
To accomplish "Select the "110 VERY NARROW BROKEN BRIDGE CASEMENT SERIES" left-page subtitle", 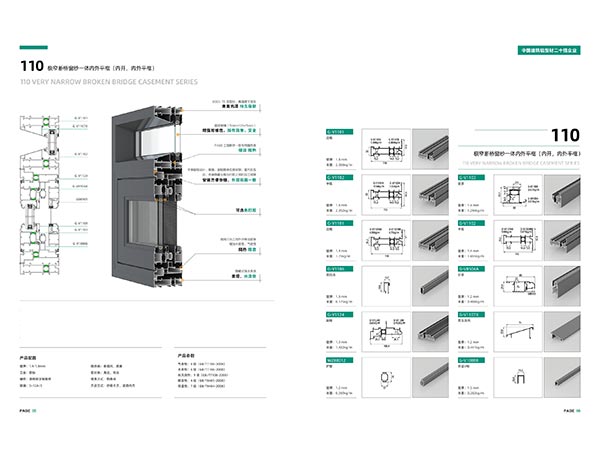I will [109, 82].
